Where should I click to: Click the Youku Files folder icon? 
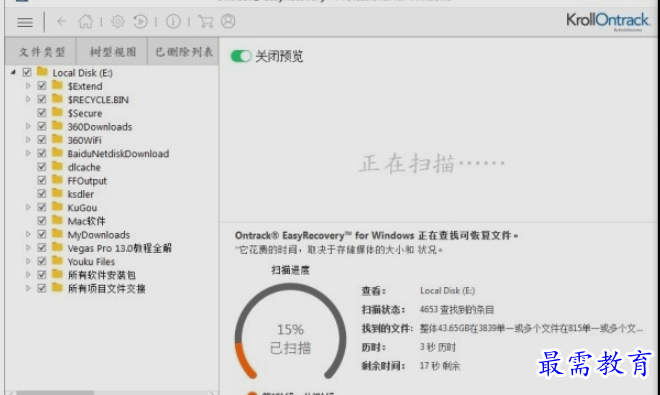pos(57,261)
